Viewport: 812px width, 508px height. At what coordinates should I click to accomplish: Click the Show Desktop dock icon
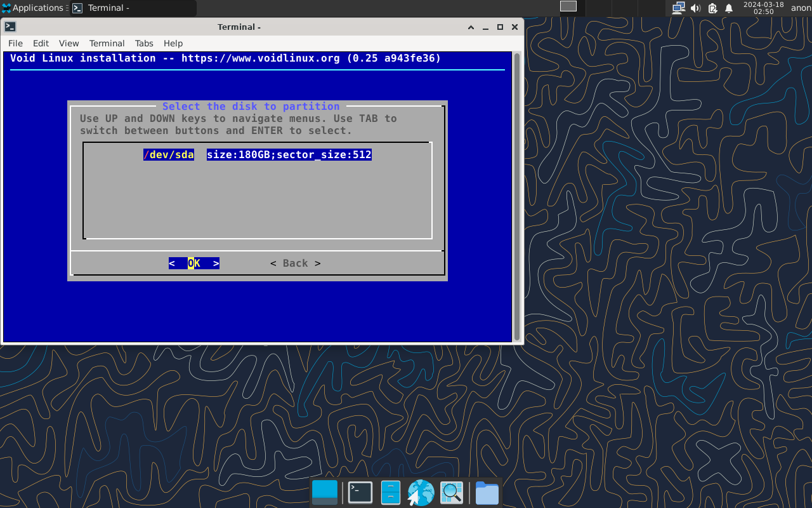325,493
